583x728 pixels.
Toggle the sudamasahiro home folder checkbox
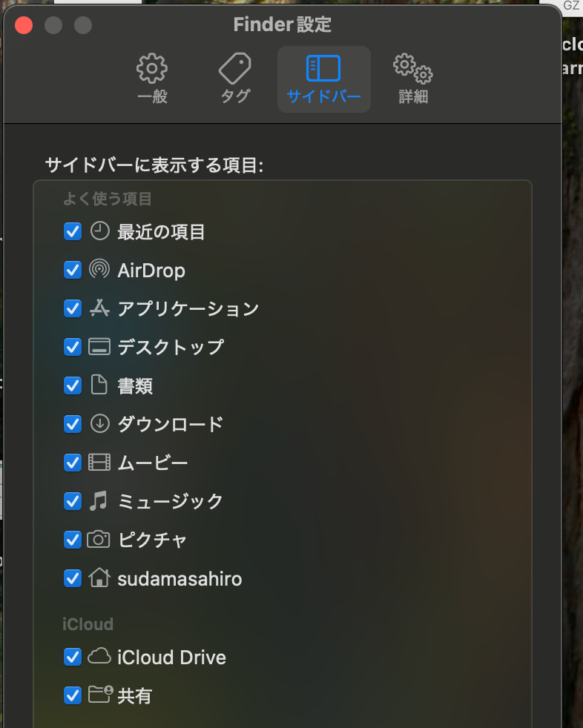pos(73,578)
